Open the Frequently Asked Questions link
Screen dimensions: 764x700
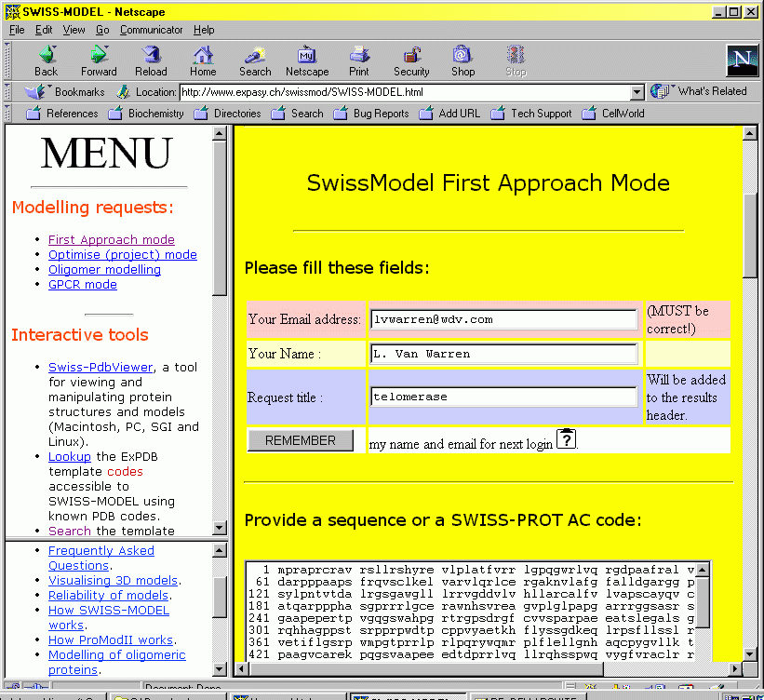(101, 558)
